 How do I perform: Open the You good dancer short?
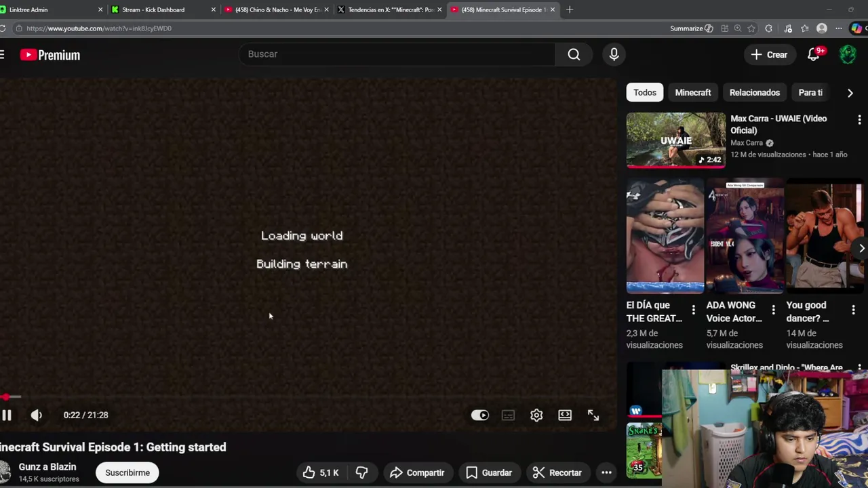tap(825, 236)
